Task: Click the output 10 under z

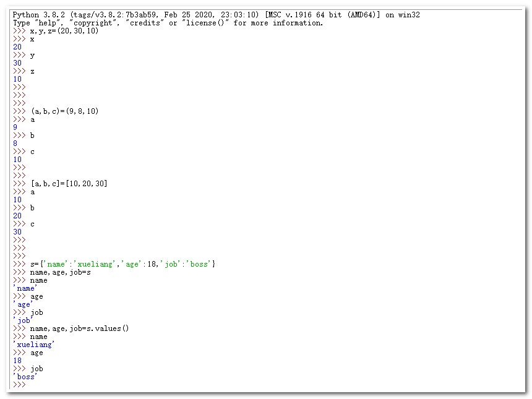Action: (x=17, y=79)
